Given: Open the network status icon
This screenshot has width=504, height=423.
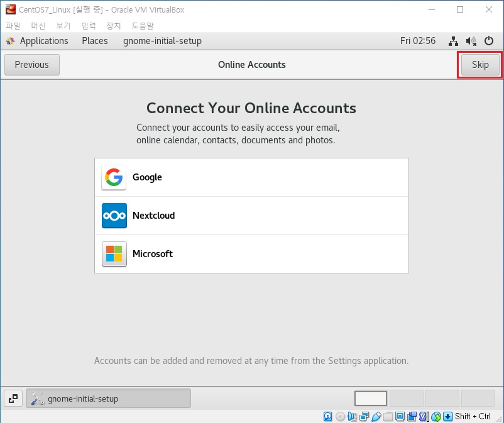Looking at the screenshot, I should [x=453, y=41].
